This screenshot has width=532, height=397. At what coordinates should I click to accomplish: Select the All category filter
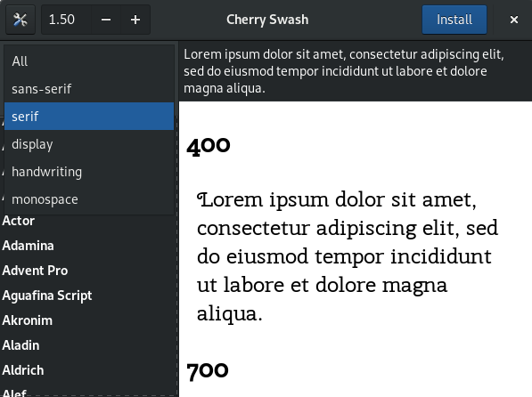pos(89,61)
